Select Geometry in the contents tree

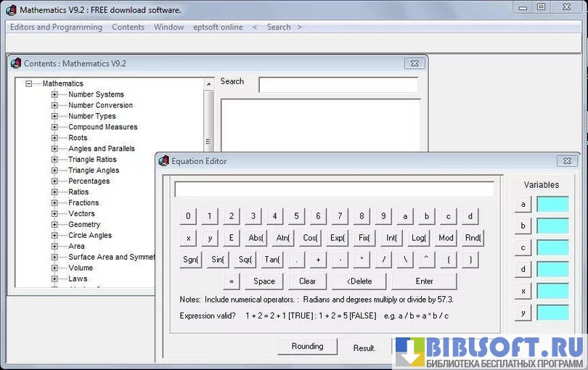pos(84,225)
